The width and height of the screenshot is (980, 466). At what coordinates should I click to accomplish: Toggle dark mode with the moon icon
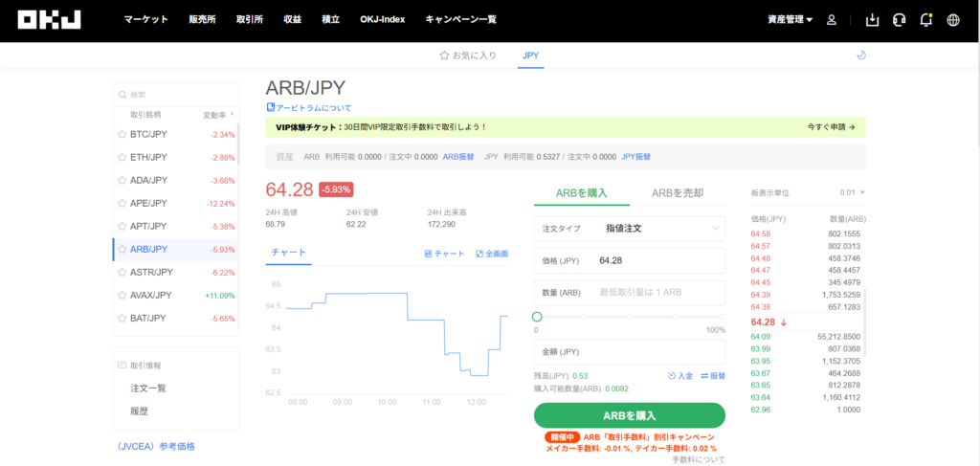[860, 55]
